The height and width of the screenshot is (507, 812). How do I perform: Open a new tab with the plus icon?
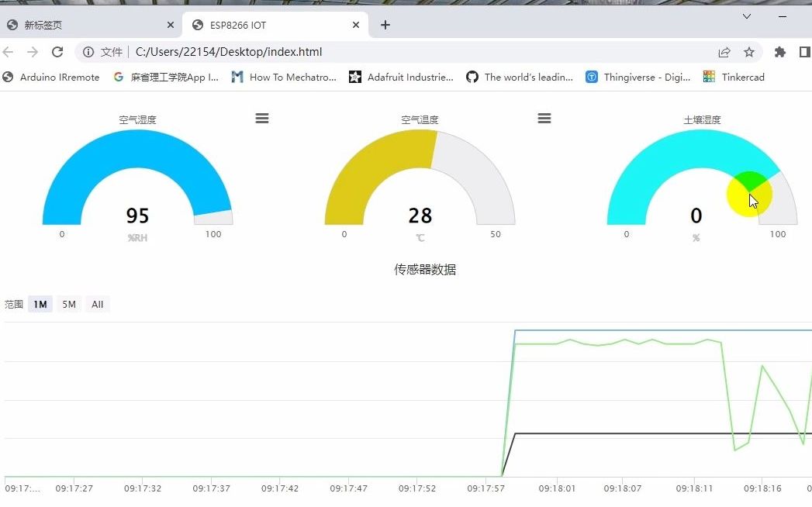click(385, 25)
